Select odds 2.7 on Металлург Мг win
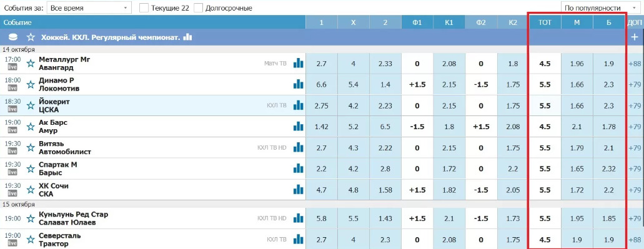The image size is (644, 249). click(321, 63)
